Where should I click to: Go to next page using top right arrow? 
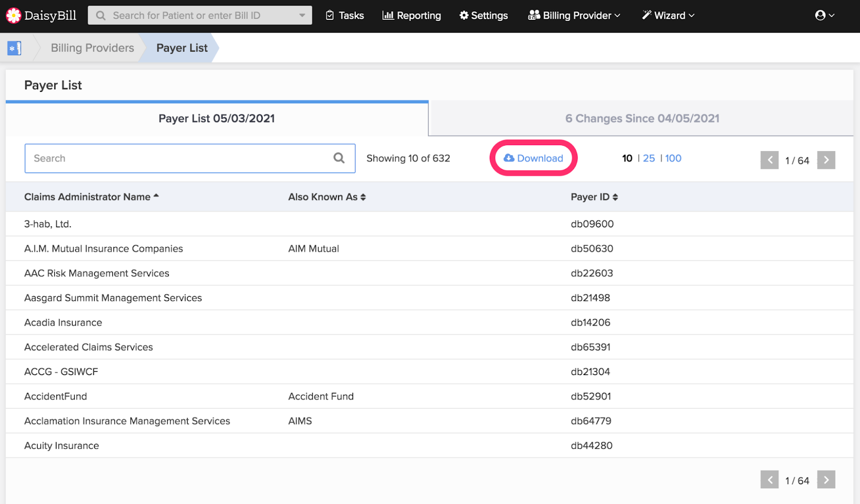coord(826,160)
